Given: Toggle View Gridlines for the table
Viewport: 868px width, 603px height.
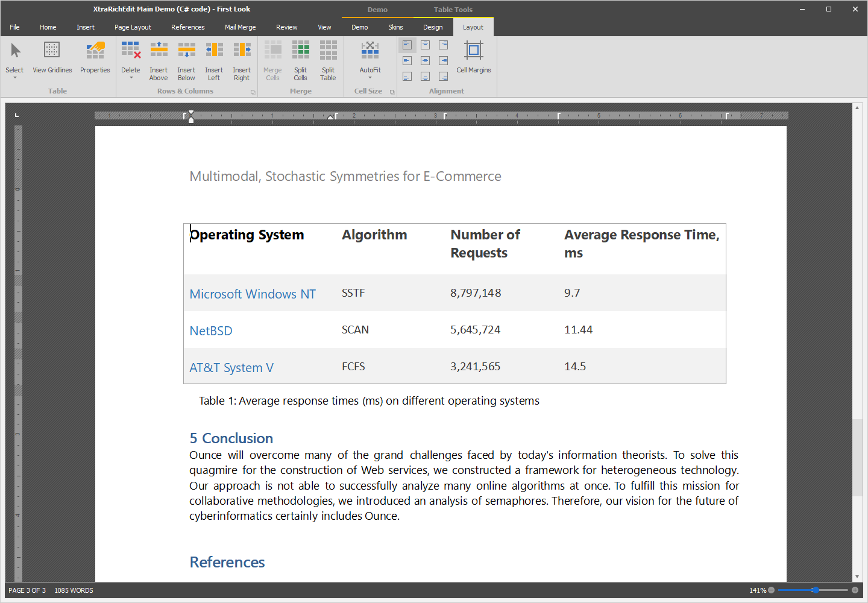Looking at the screenshot, I should (52, 58).
